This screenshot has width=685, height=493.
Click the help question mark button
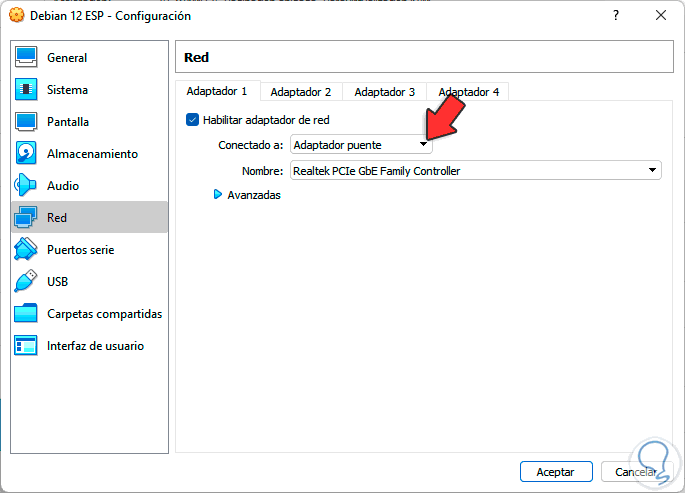[616, 16]
